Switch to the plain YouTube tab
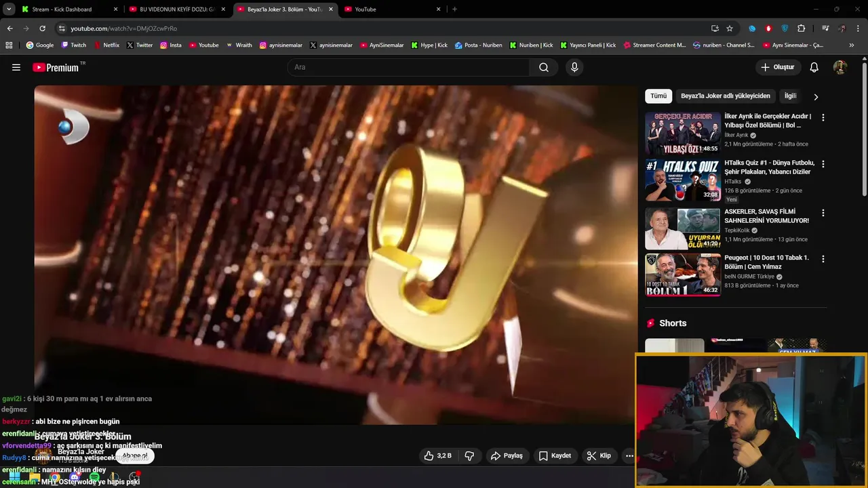The image size is (868, 488). pyautogui.click(x=392, y=9)
